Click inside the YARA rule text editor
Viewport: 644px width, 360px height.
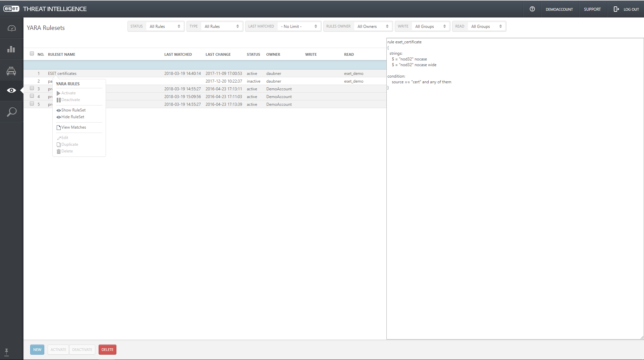click(515, 201)
